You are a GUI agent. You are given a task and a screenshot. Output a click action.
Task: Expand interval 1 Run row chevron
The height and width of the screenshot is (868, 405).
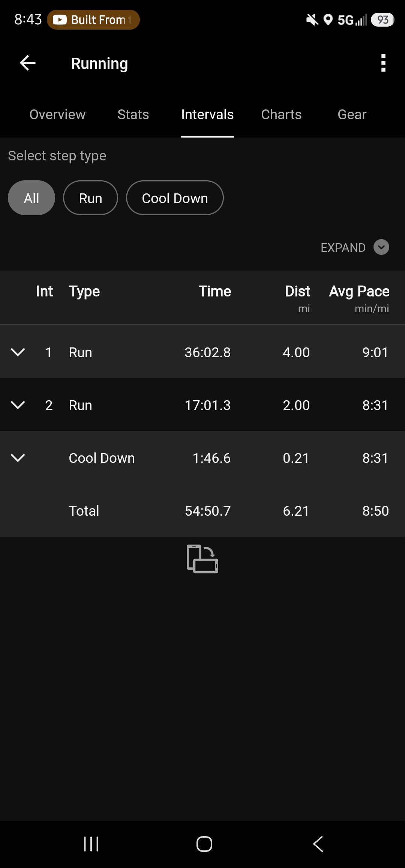click(18, 352)
